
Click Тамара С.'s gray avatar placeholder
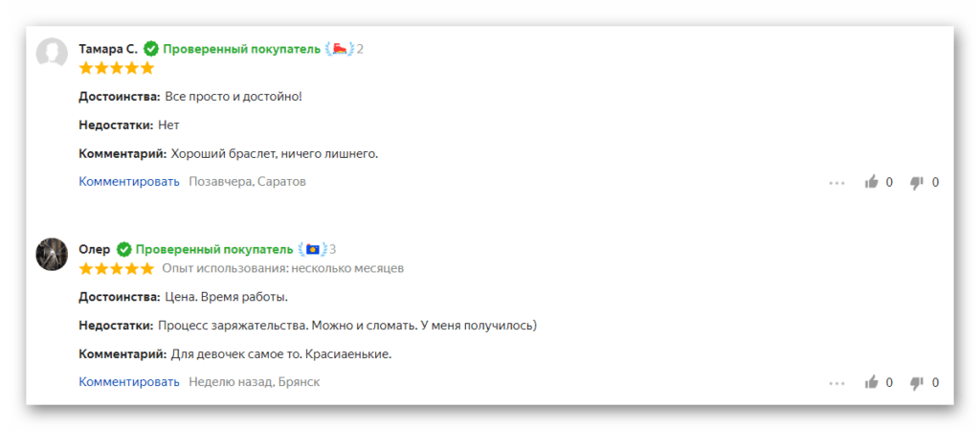(x=52, y=53)
